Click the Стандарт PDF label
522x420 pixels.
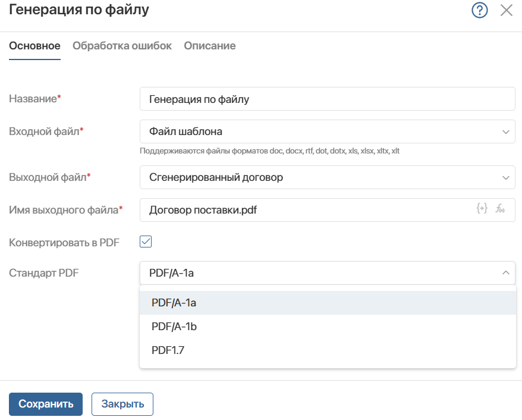point(43,273)
